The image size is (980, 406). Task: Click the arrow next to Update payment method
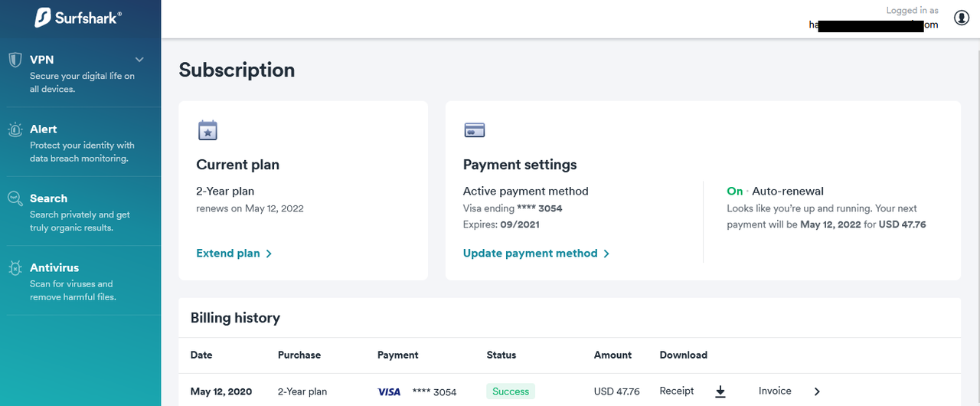[x=606, y=254]
